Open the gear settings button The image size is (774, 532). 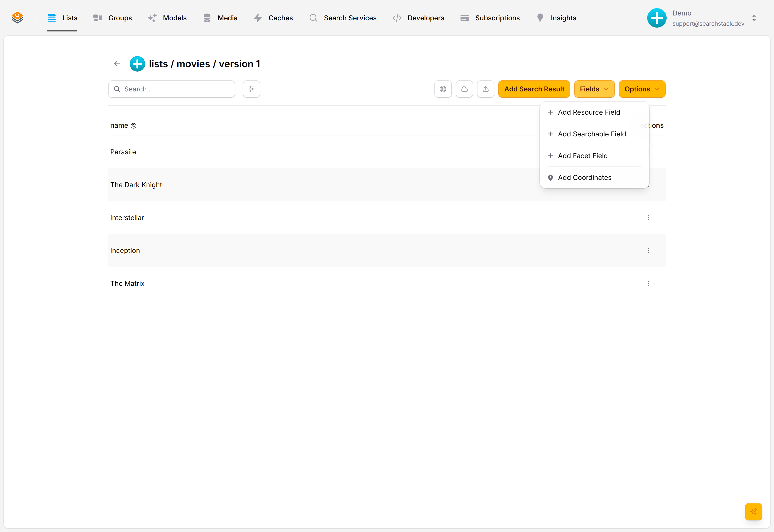click(443, 89)
